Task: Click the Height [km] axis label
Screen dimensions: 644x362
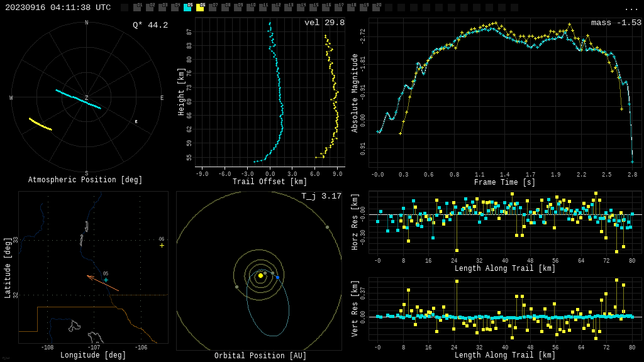Action: [x=181, y=92]
